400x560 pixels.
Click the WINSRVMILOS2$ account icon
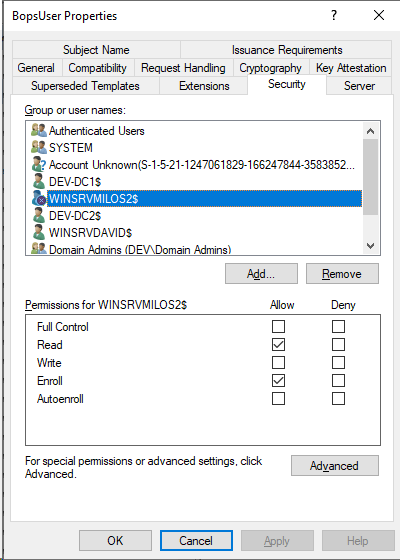(x=39, y=198)
